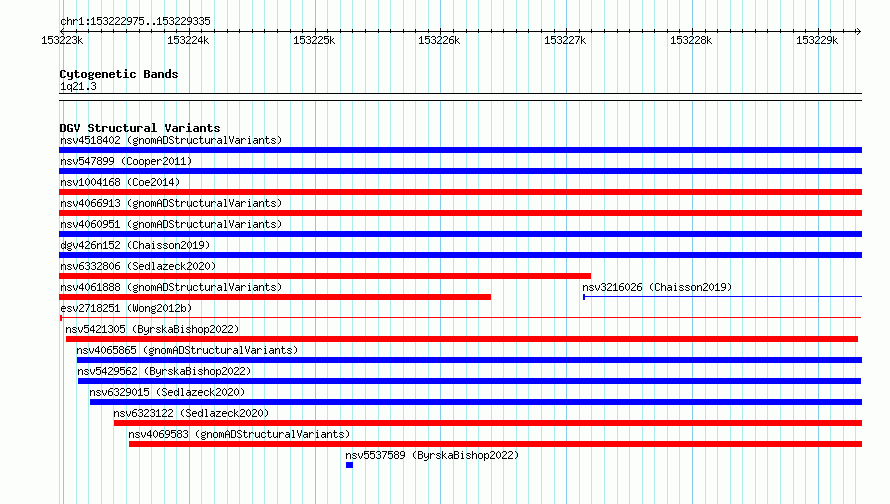This screenshot has width=890, height=504.
Task: Click the nsv6332806 (Sedlazeck2020) label
Action: click(x=138, y=266)
